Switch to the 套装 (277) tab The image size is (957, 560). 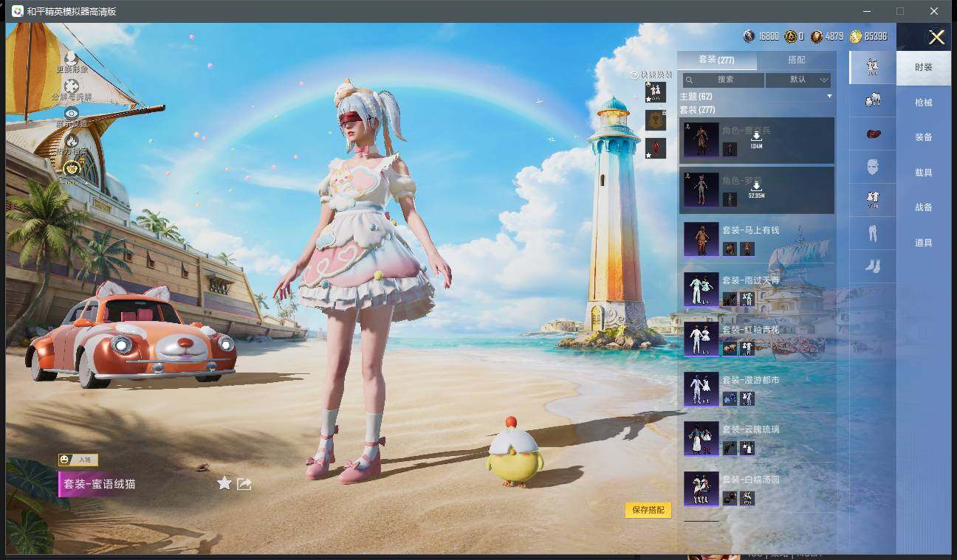(716, 60)
